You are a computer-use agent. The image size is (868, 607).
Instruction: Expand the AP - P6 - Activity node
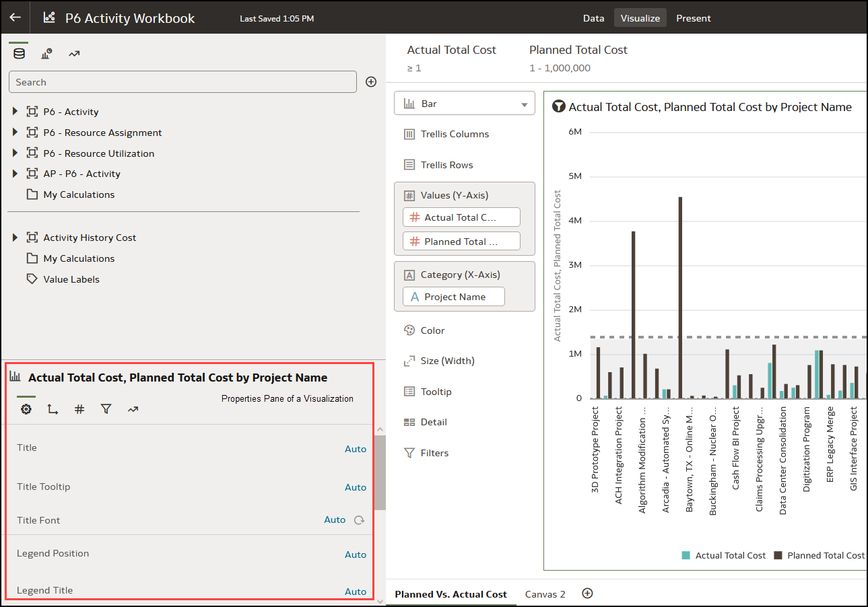pyautogui.click(x=15, y=174)
